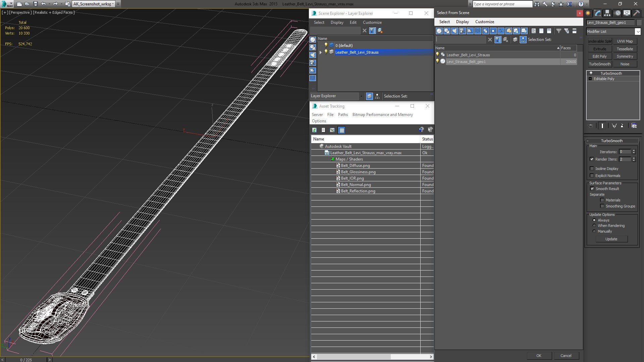Viewport: 644px width, 362px height.
Task: Open the Paths menu in Asset Tracking
Action: [x=342, y=115]
